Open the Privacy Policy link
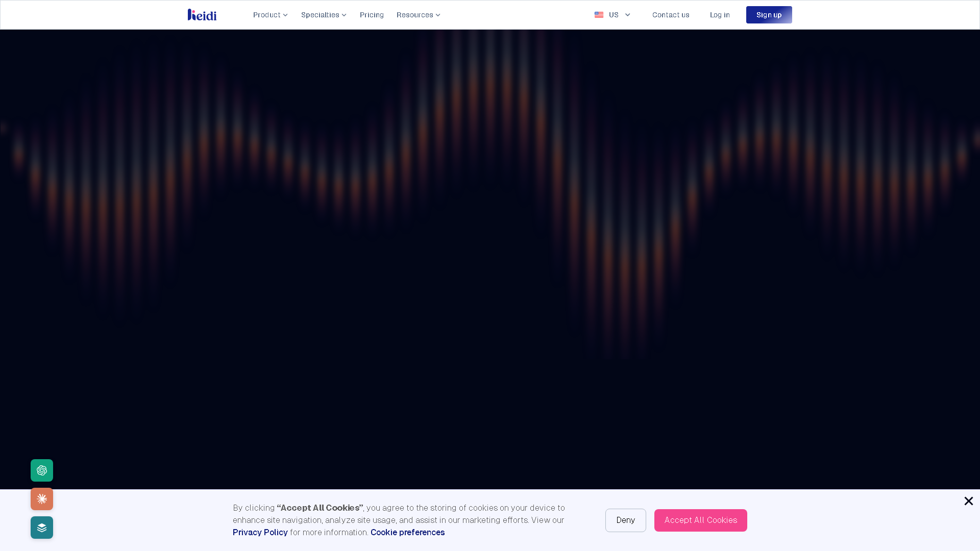This screenshot has width=980, height=551. click(x=260, y=532)
